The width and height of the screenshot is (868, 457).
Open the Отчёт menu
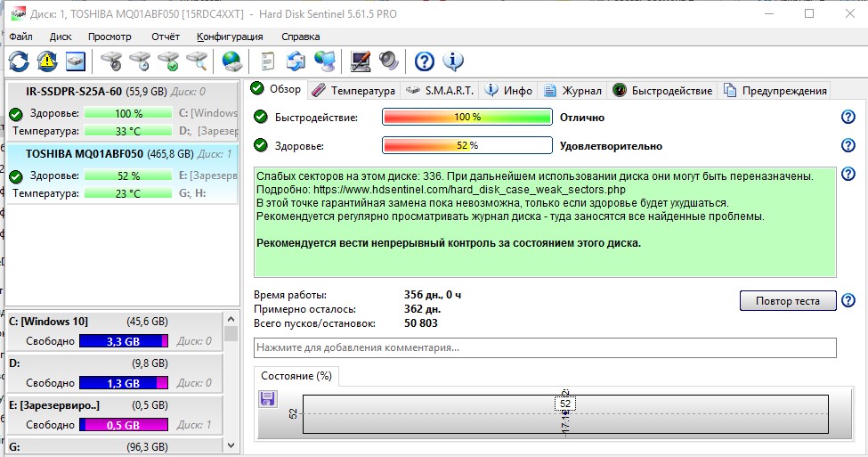(x=165, y=37)
